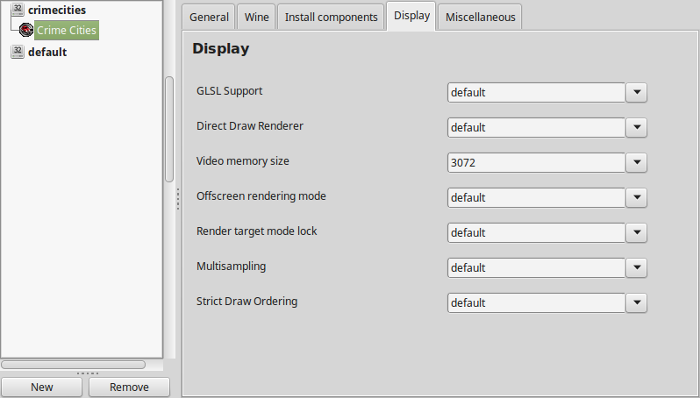Open the Install components tab

(331, 17)
